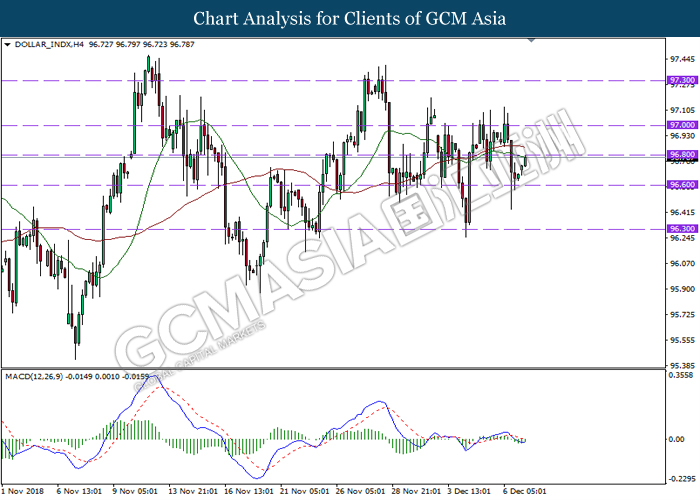Select the 96.600 purple price level label
The image size is (700, 500).
tap(682, 185)
